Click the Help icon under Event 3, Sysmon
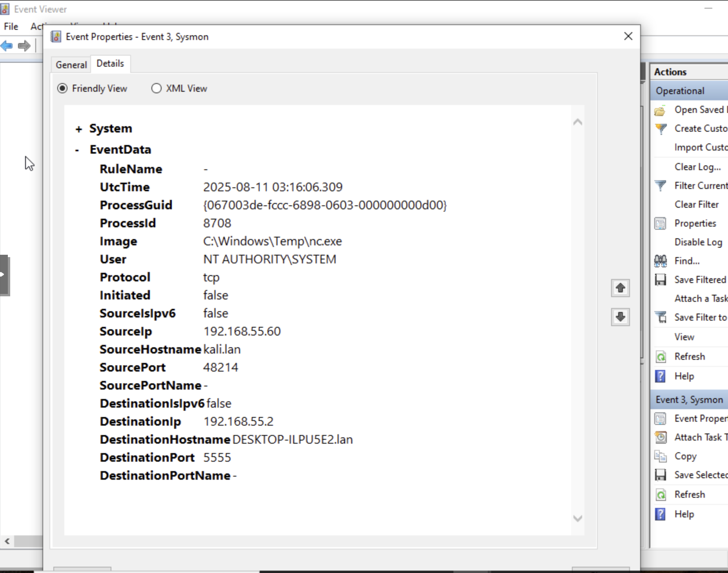 661,514
